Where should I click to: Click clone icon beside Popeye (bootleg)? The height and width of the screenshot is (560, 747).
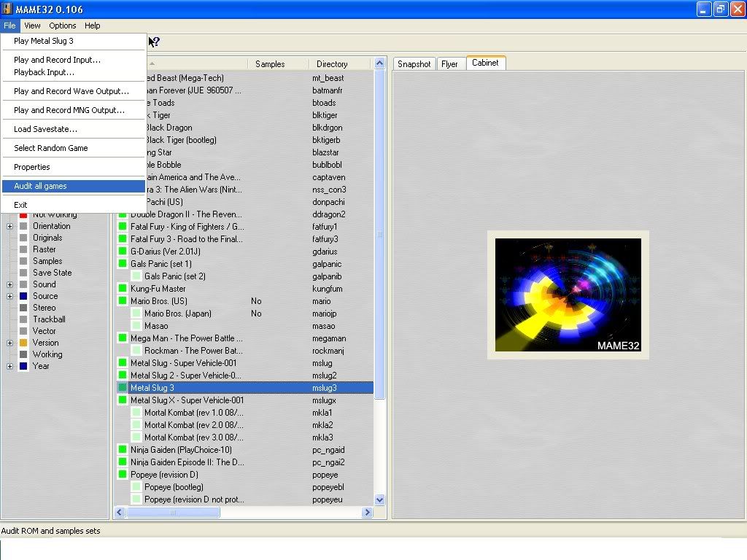pos(136,486)
